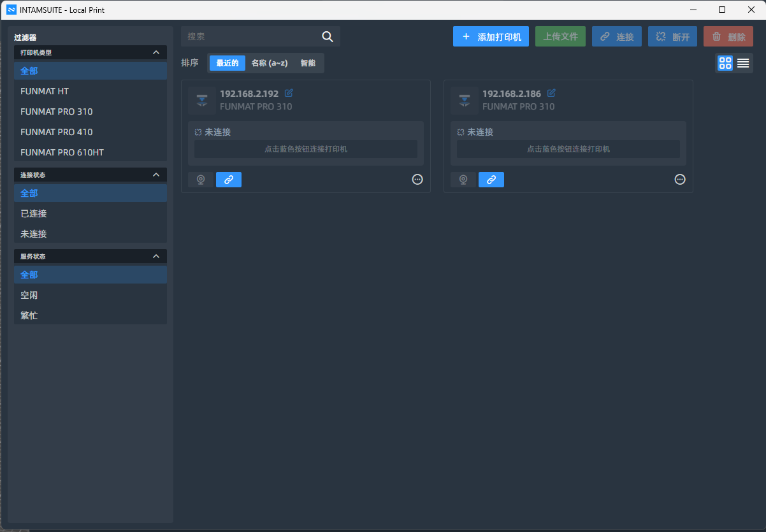Maximize the INTAMSUITE window

(x=722, y=10)
